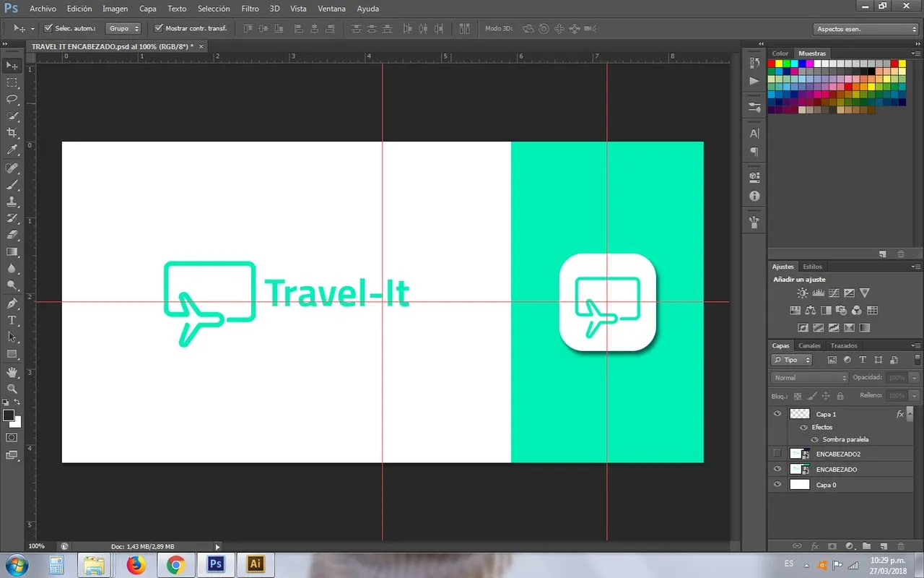Viewport: 924px width, 578px height.
Task: Open the Ajustes panel options menu
Action: [916, 267]
